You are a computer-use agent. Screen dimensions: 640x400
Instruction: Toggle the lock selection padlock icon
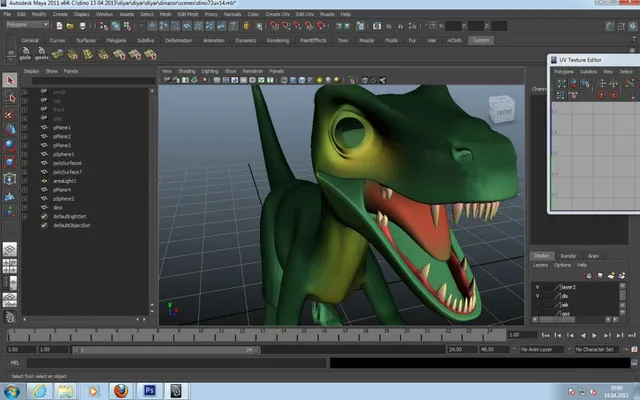pyautogui.click(x=246, y=26)
